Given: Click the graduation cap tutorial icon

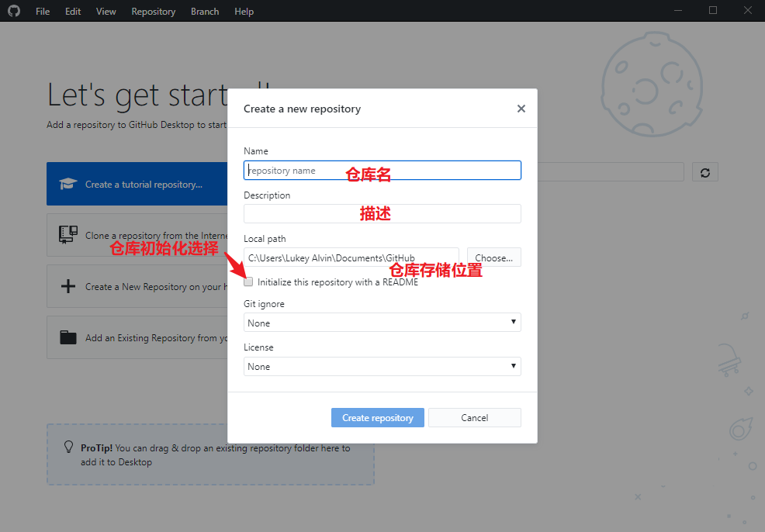Looking at the screenshot, I should tap(68, 184).
